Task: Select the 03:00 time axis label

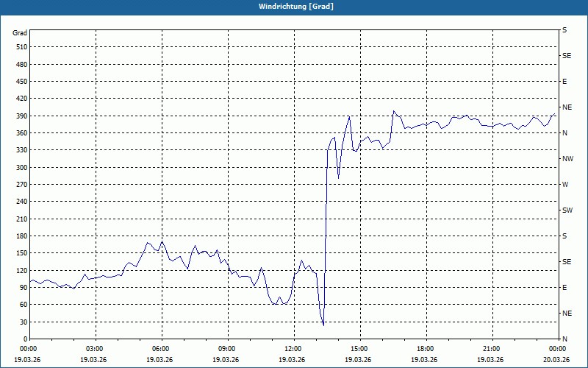Action: tap(96, 349)
